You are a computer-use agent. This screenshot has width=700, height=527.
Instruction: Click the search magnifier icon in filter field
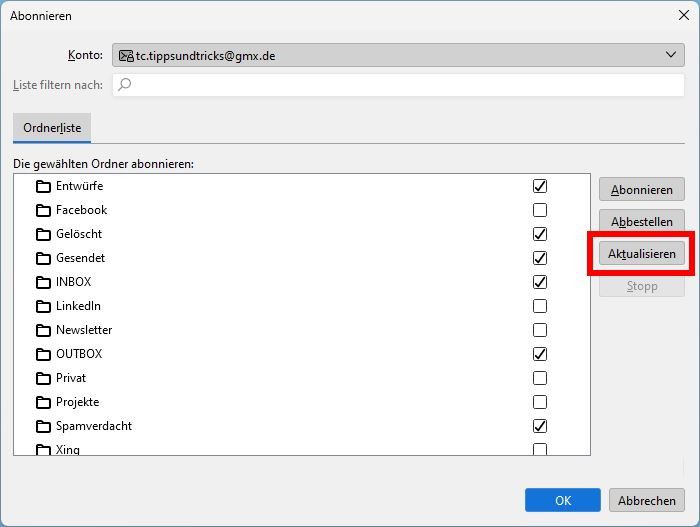(x=125, y=85)
